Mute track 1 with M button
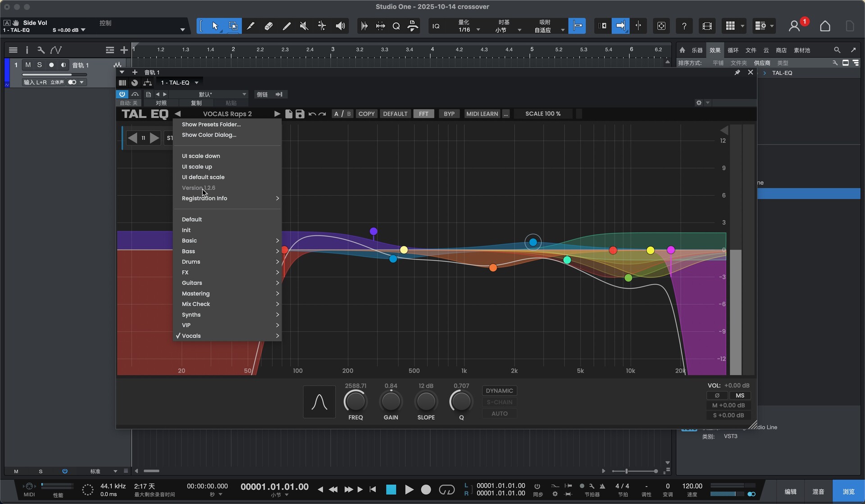Image resolution: width=865 pixels, height=504 pixels. click(28, 65)
